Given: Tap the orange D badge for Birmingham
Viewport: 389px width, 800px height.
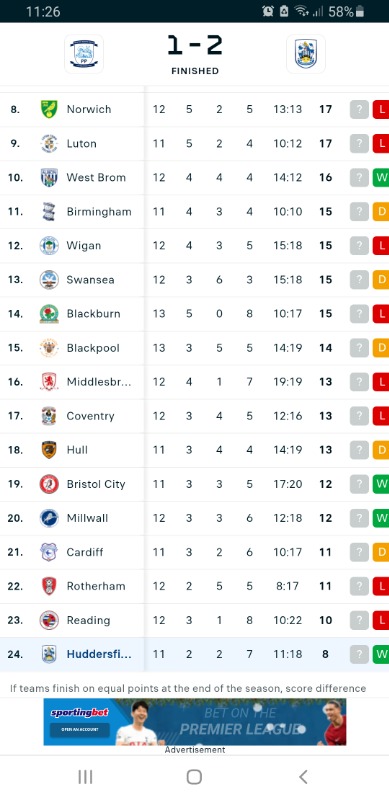Looking at the screenshot, I should [x=381, y=212].
